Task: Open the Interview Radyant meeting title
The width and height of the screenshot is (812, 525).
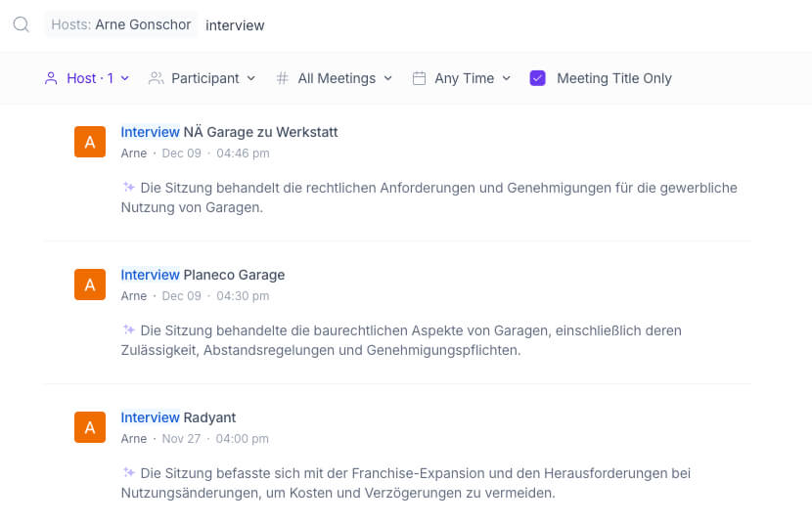Action: (x=178, y=417)
